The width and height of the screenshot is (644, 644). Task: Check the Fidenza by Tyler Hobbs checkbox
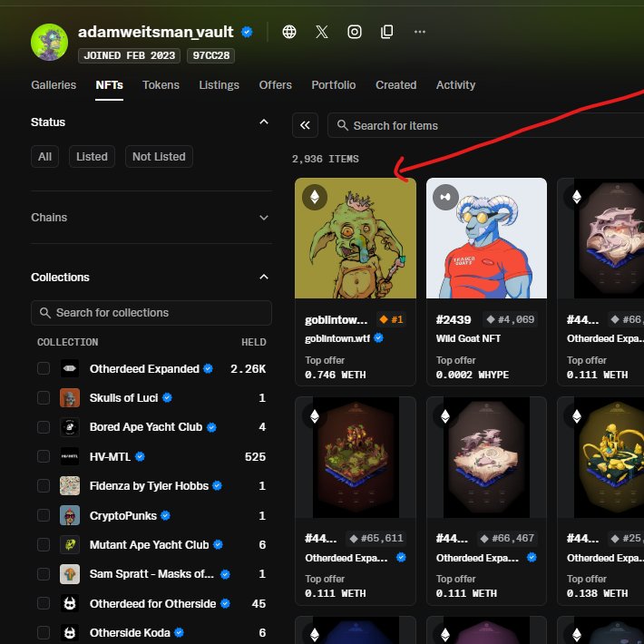tap(44, 486)
